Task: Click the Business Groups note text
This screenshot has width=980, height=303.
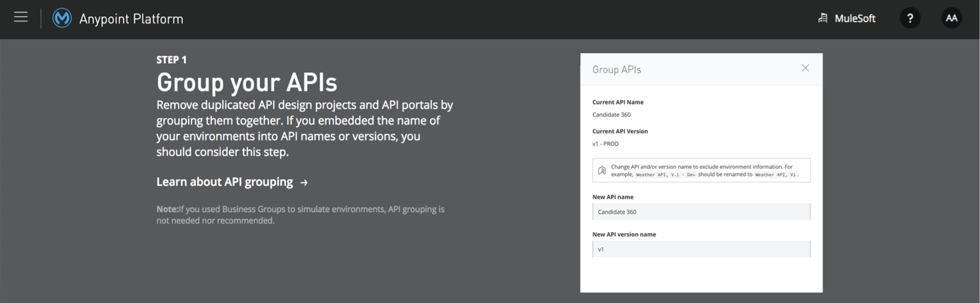Action: point(301,214)
